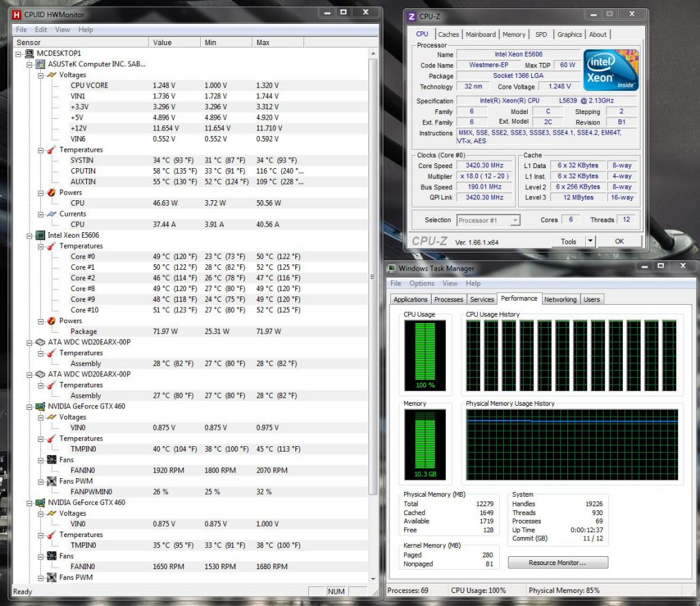The image size is (700, 606).
Task: Open the Networking tab in Task Manager
Action: [561, 299]
